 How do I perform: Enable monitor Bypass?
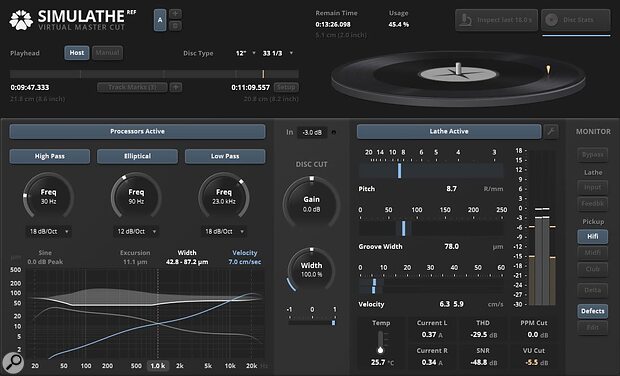tap(592, 155)
